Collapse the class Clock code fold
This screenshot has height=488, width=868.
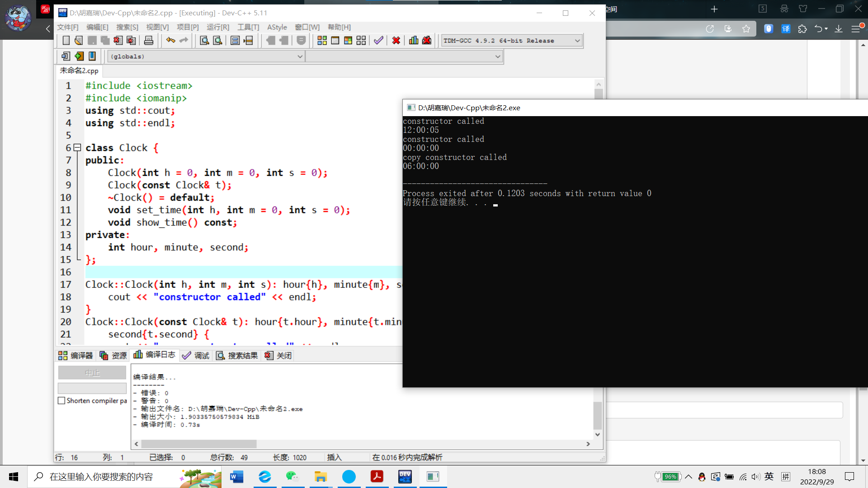77,148
